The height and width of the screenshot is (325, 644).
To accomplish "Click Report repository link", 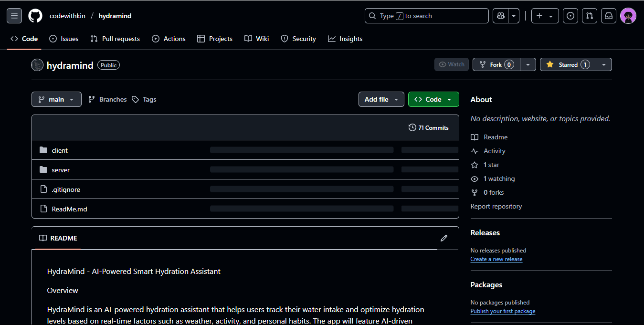I will (x=496, y=206).
